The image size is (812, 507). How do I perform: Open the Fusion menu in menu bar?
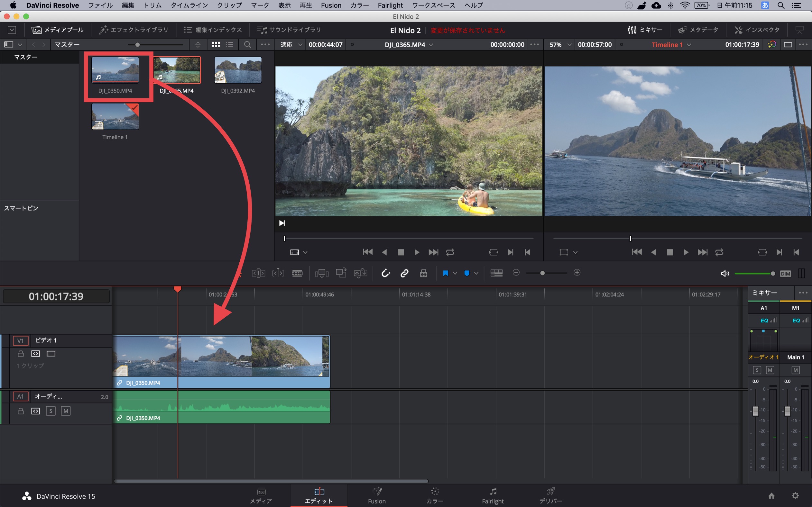[x=331, y=5]
